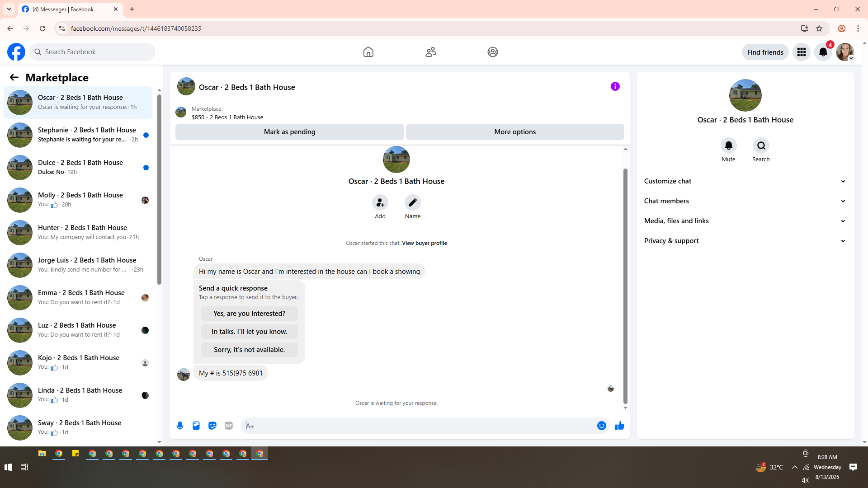
Task: Toggle the conversation information panel
Action: click(x=615, y=86)
